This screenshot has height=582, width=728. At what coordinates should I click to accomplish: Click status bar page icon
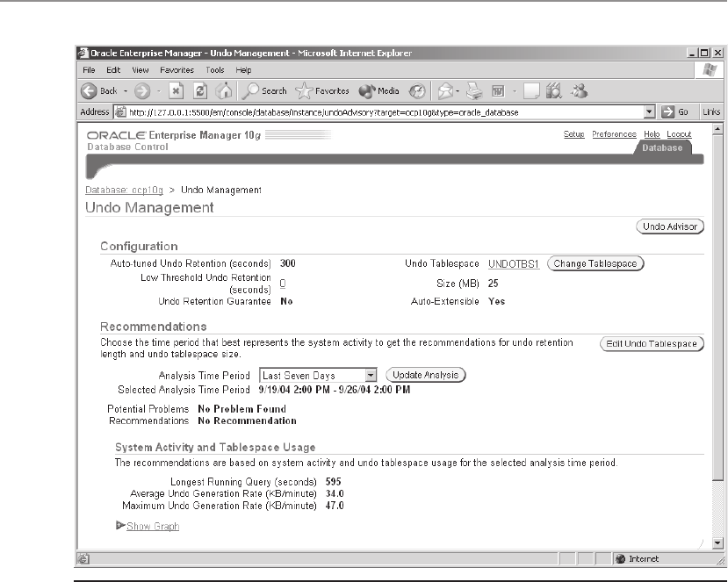click(83, 559)
